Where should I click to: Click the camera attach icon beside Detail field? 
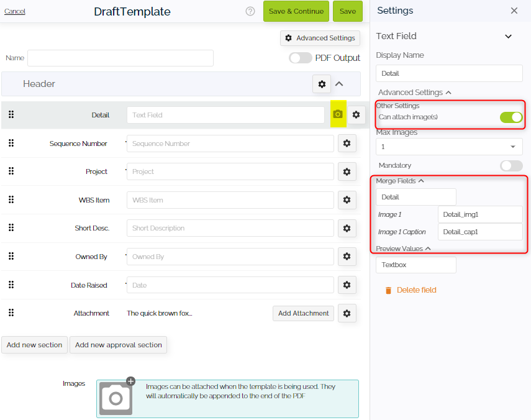point(337,114)
